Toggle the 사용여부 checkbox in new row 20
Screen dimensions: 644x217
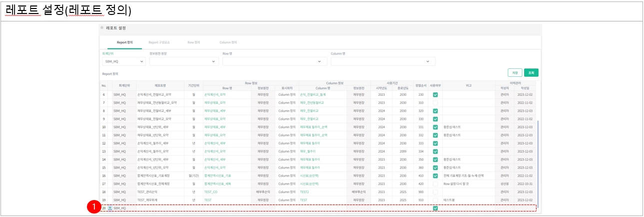pos(435,208)
